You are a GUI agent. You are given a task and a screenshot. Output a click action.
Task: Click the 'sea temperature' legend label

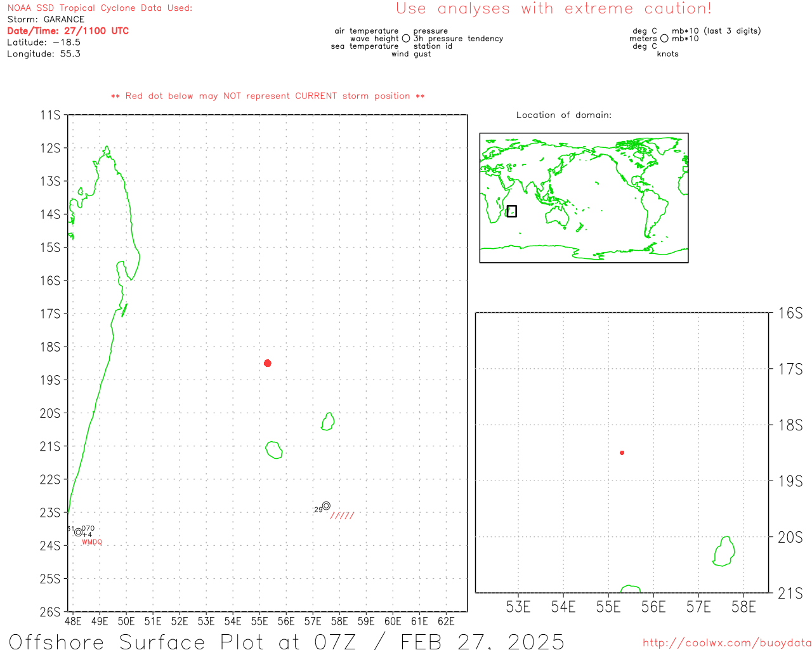[x=365, y=46]
